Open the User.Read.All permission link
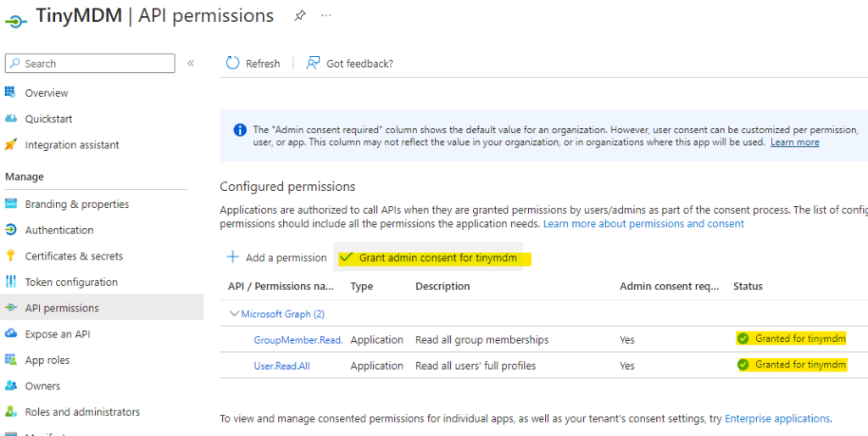The image size is (868, 436). pos(281,366)
